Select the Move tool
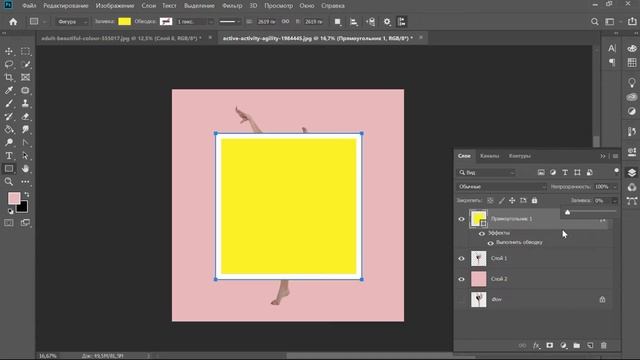This screenshot has width=640, height=360. coord(9,51)
